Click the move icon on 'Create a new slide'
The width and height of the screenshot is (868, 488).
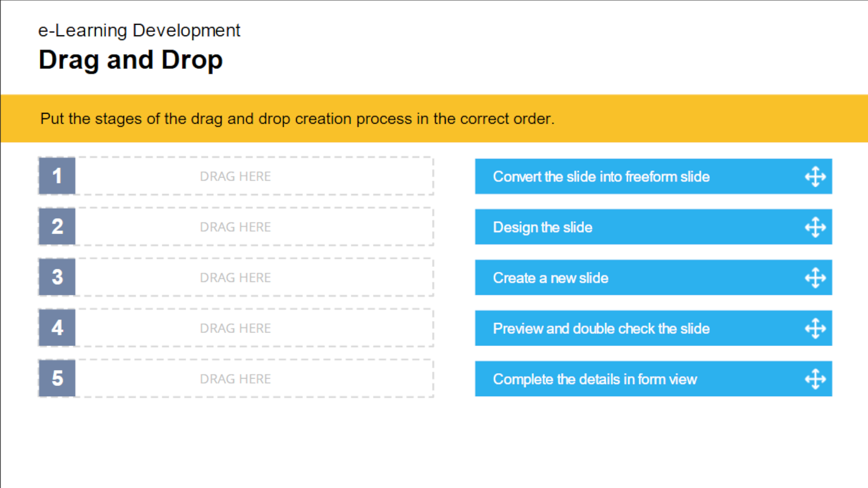point(815,278)
